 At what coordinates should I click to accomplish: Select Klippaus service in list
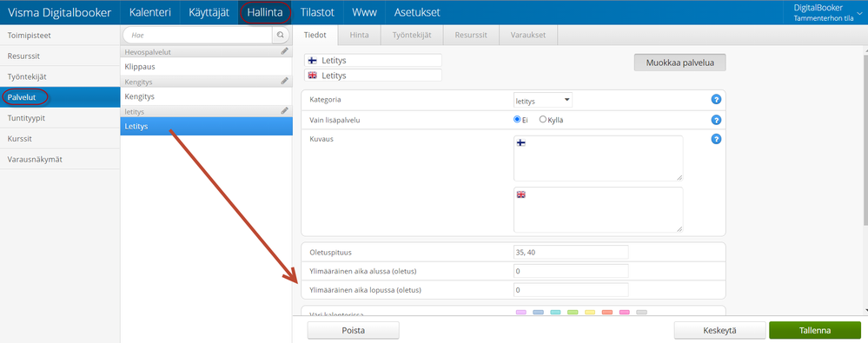207,66
